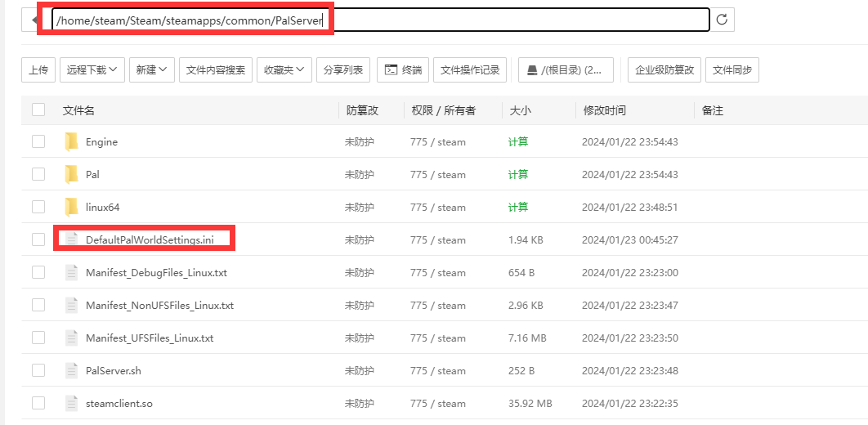The width and height of the screenshot is (868, 425).
Task: Click the 上传 upload button
Action: point(38,69)
